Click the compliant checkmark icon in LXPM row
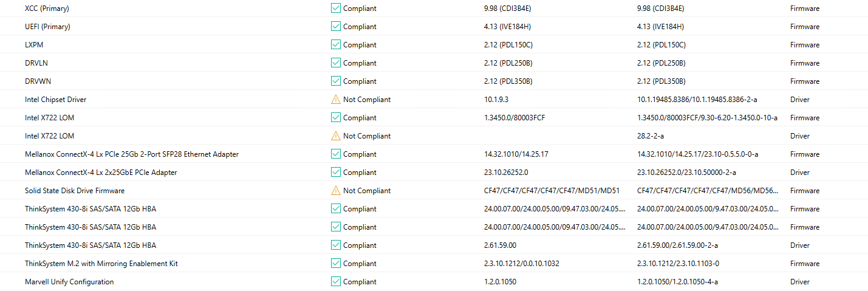Screen dimensions: 868x291 [335, 45]
